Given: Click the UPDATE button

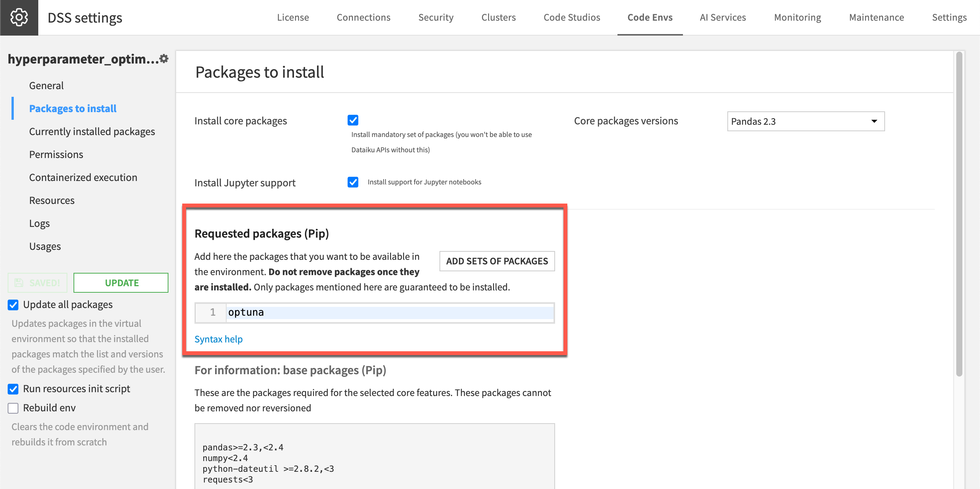Looking at the screenshot, I should (x=121, y=283).
